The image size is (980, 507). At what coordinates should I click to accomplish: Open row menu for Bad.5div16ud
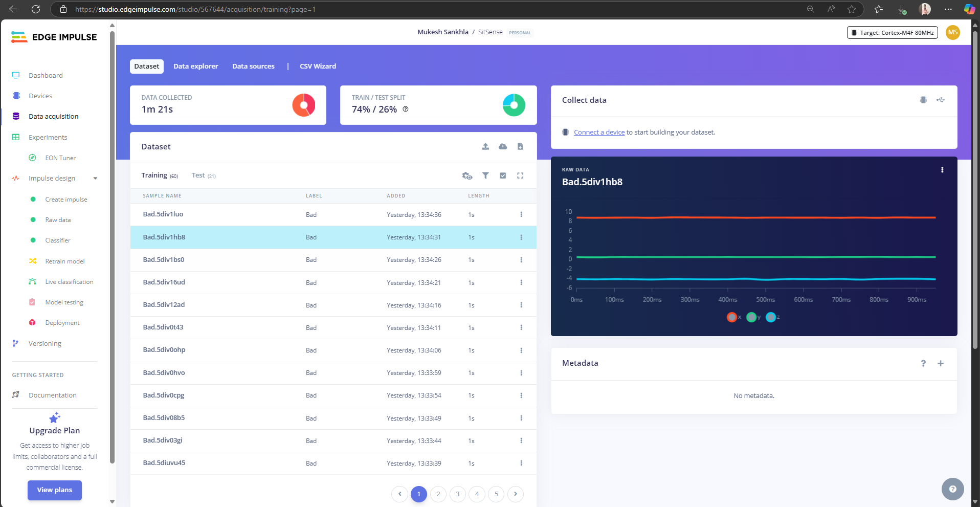coord(521,282)
